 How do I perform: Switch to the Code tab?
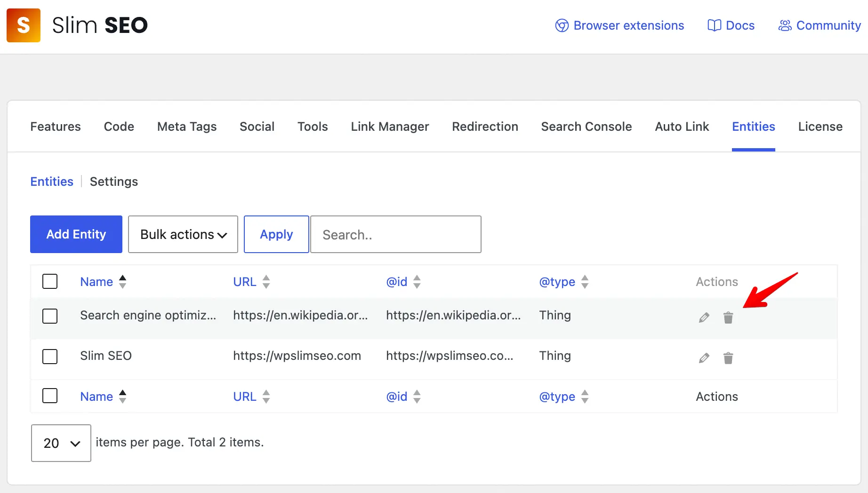(119, 127)
